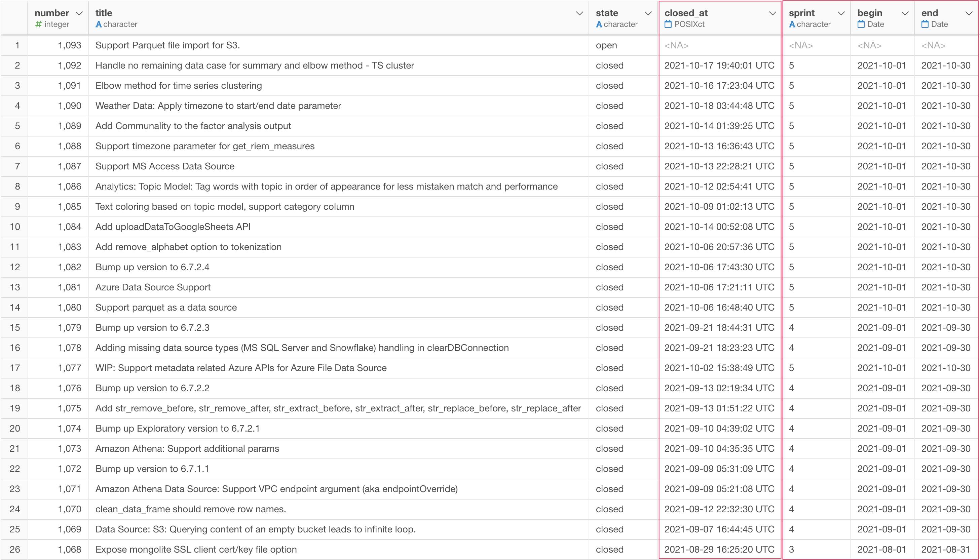
Task: Click title 'Bump up version to 6.7.2.2'
Action: click(x=152, y=388)
